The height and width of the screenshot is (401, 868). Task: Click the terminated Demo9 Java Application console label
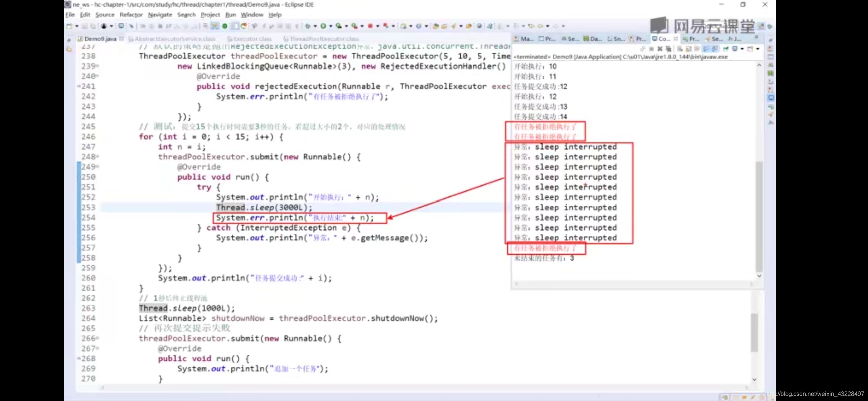pyautogui.click(x=621, y=57)
